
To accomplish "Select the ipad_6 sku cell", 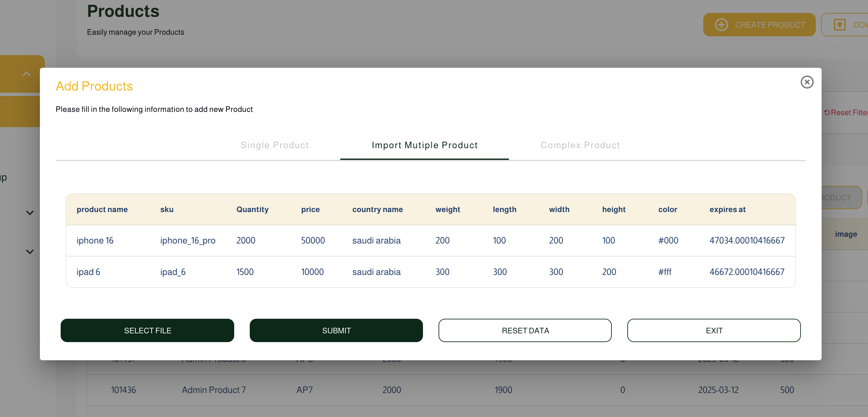I will (173, 272).
